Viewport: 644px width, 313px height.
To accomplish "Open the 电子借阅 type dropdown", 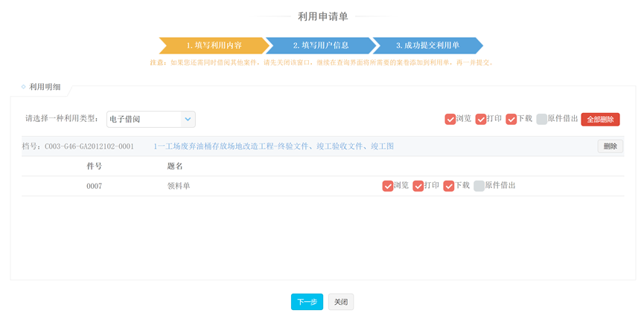I will tap(150, 120).
